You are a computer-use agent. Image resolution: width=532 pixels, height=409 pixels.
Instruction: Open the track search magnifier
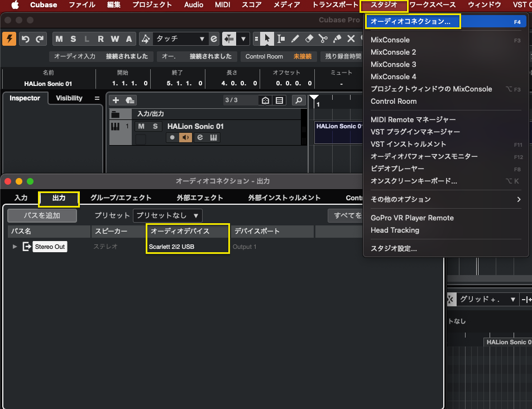299,100
